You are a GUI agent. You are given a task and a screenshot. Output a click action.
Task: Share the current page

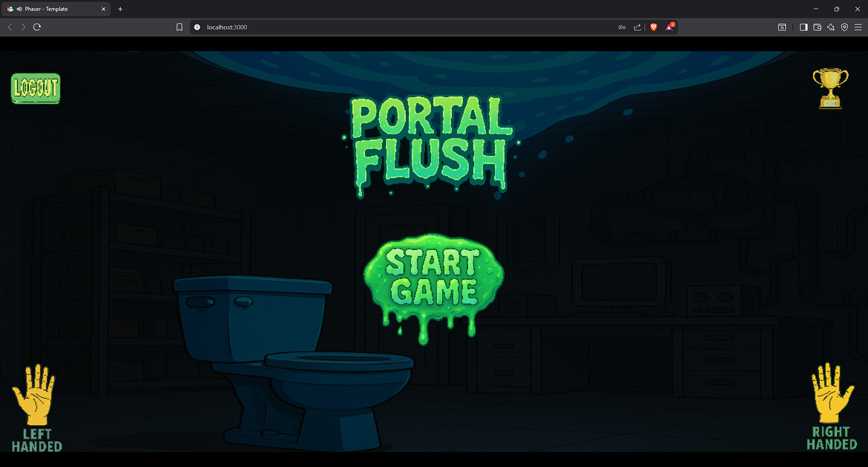pyautogui.click(x=637, y=27)
